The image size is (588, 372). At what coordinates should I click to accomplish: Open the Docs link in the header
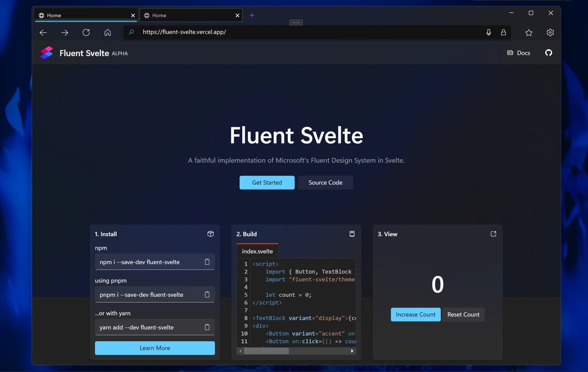tap(519, 53)
